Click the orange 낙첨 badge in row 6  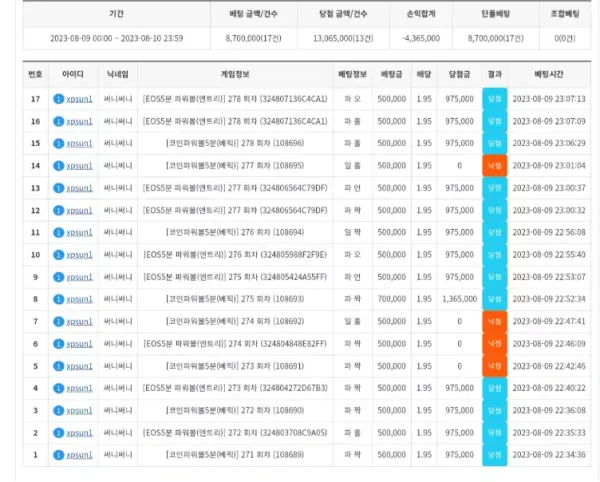495,344
